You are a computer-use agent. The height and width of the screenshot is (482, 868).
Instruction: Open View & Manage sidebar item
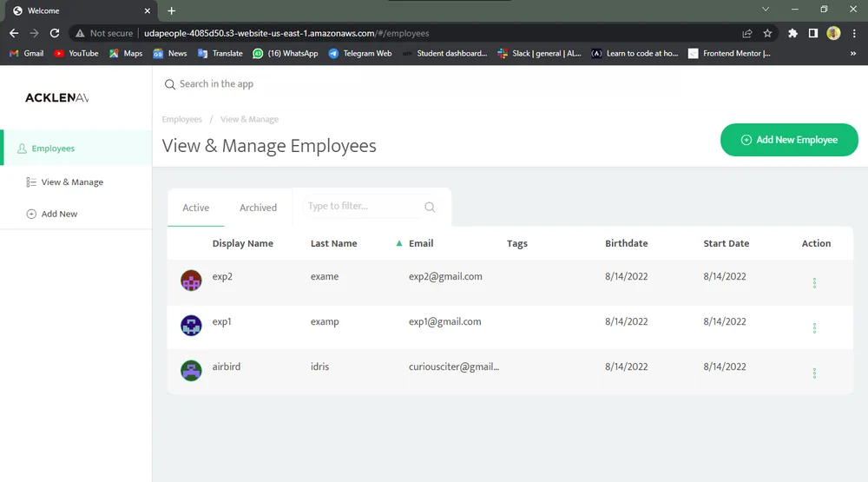click(x=65, y=182)
